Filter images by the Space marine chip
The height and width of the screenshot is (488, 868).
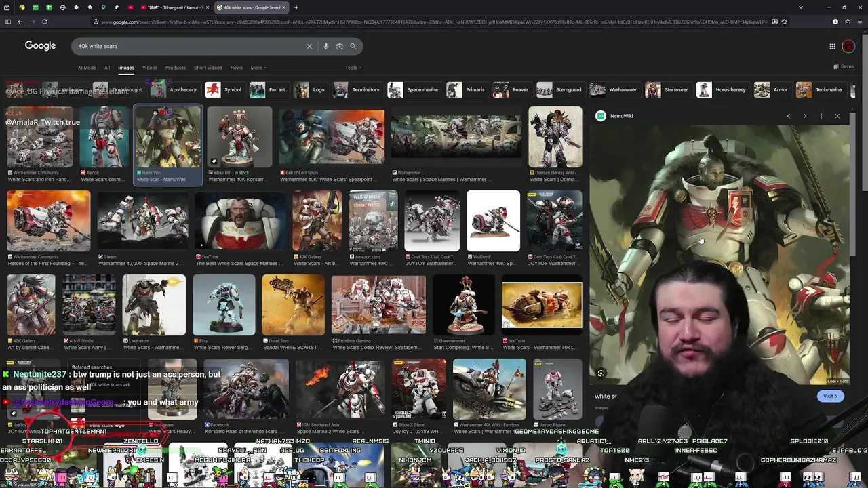pyautogui.click(x=414, y=89)
